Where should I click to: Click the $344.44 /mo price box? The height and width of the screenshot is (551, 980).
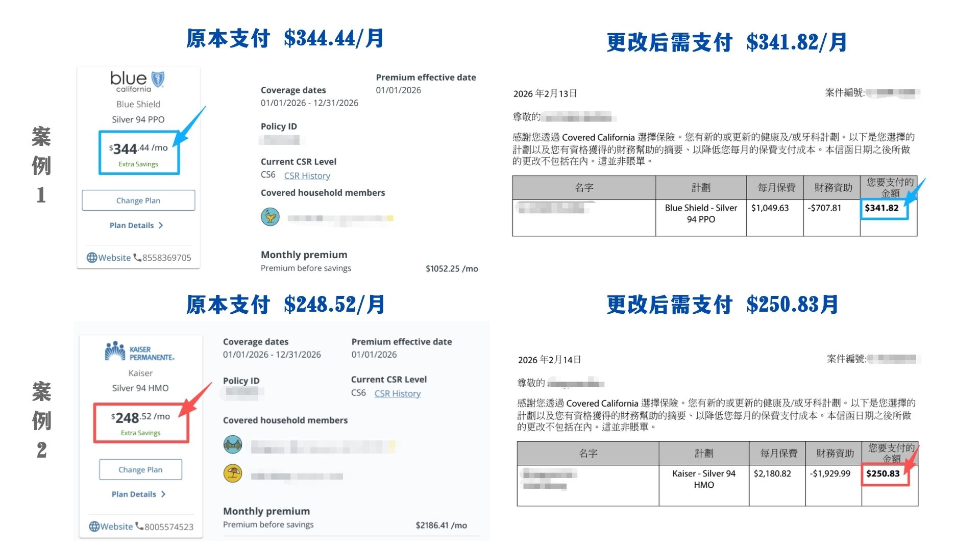(139, 153)
